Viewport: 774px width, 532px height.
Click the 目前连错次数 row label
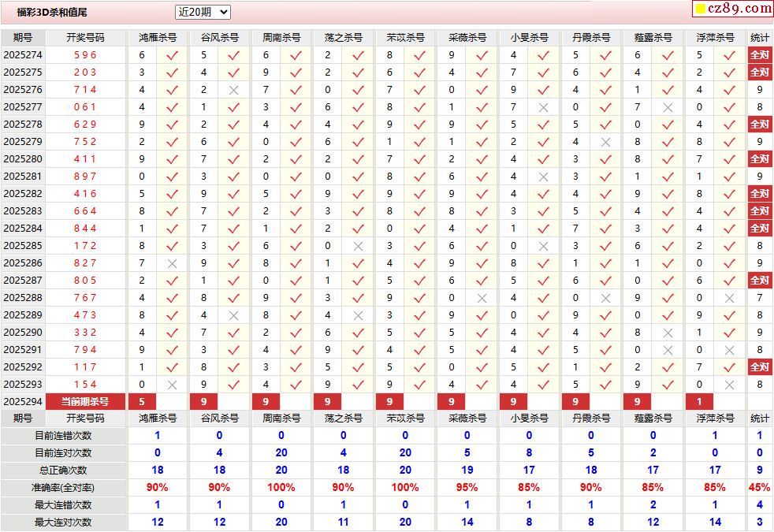(63, 436)
